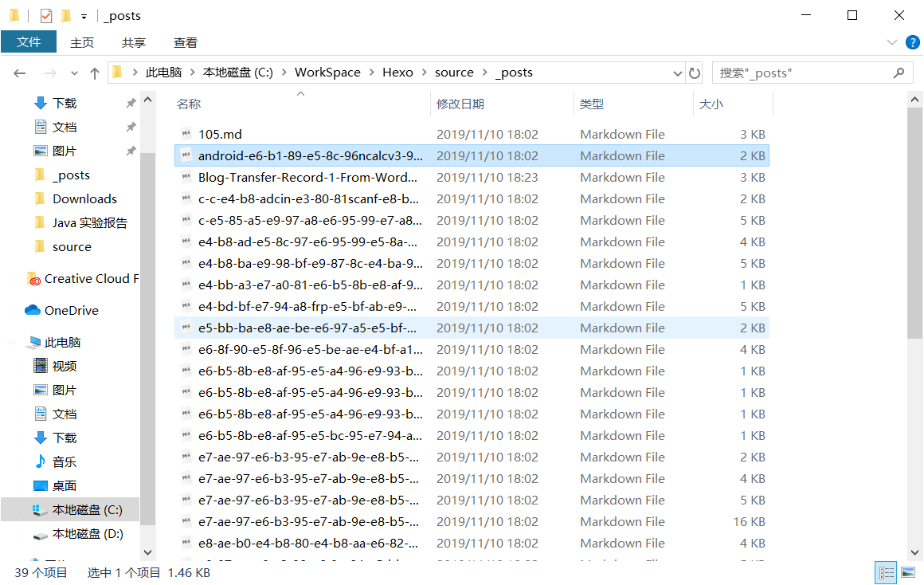
Task: Click the Back navigation arrow
Action: point(20,73)
